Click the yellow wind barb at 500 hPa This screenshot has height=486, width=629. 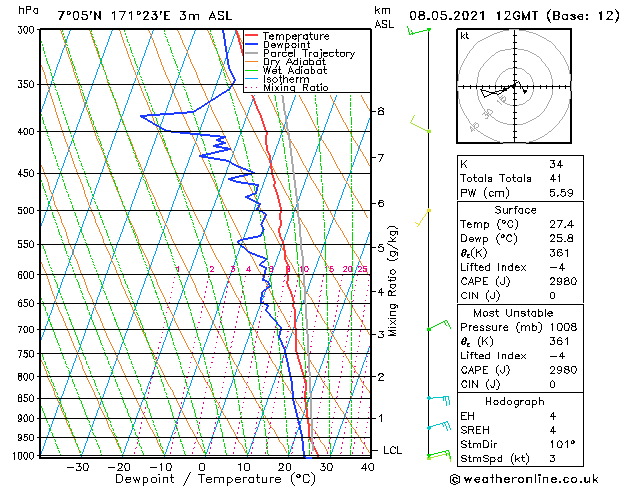[x=424, y=217]
